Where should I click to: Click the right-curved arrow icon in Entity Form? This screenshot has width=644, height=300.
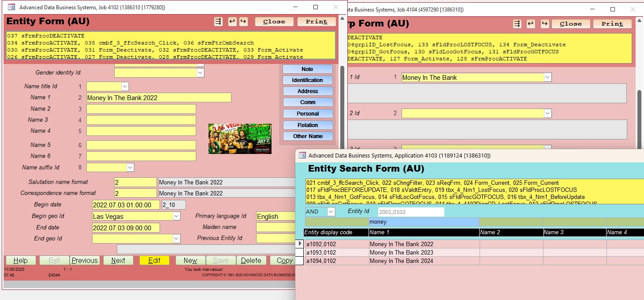(x=243, y=22)
